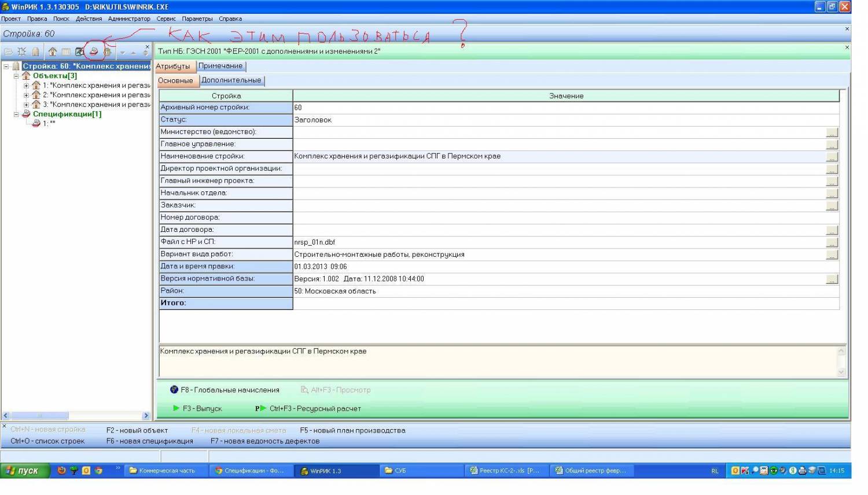This screenshot has width=868, height=495.
Task: Click the up-down sort arrow icon in tree toolbar
Action: pyautogui.click(x=145, y=53)
